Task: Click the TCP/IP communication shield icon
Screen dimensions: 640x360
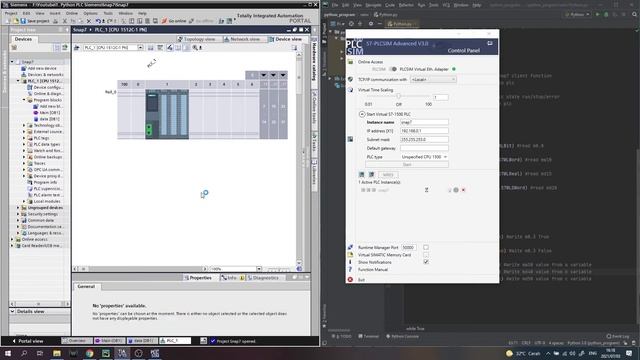Action: click(350, 80)
